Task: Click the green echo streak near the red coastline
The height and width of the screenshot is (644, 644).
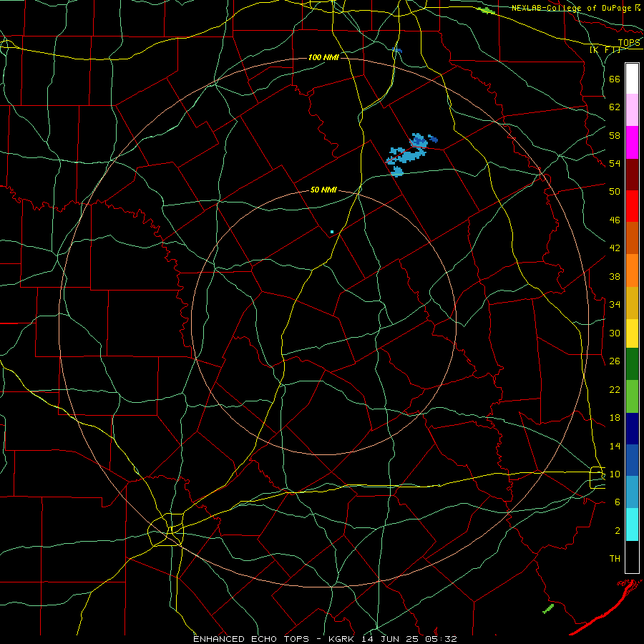Action: point(548,609)
